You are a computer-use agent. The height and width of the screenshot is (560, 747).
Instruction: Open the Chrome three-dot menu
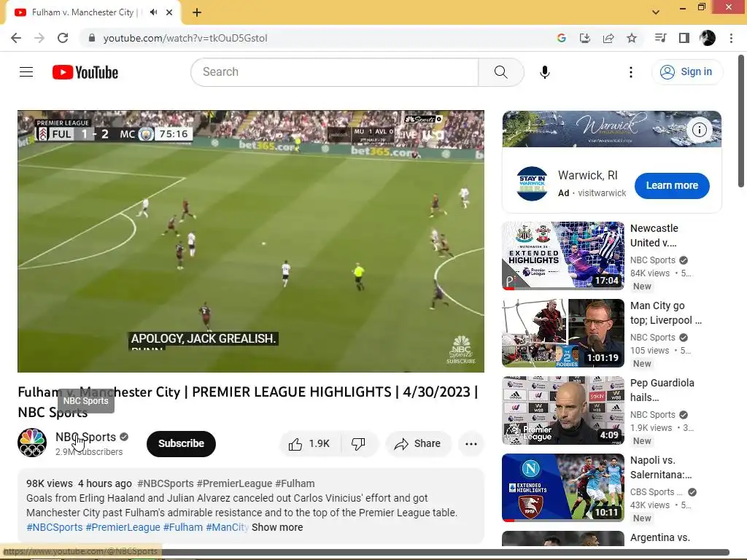[x=731, y=38]
